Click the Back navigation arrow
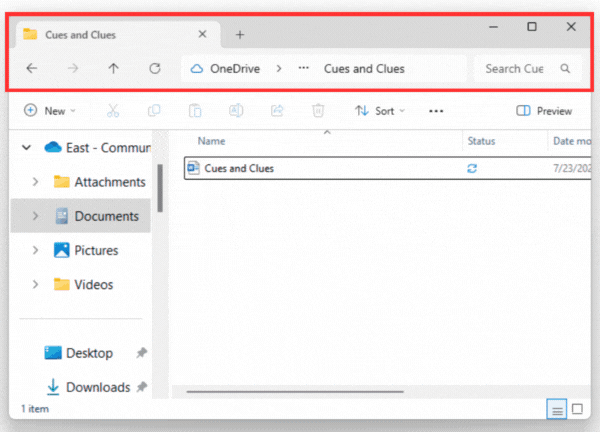This screenshot has width=600, height=432. point(32,69)
